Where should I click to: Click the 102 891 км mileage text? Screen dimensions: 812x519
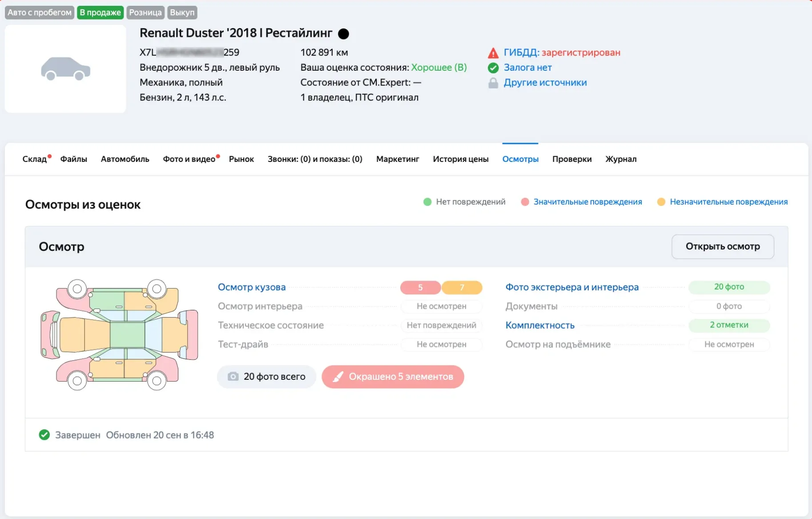(324, 52)
